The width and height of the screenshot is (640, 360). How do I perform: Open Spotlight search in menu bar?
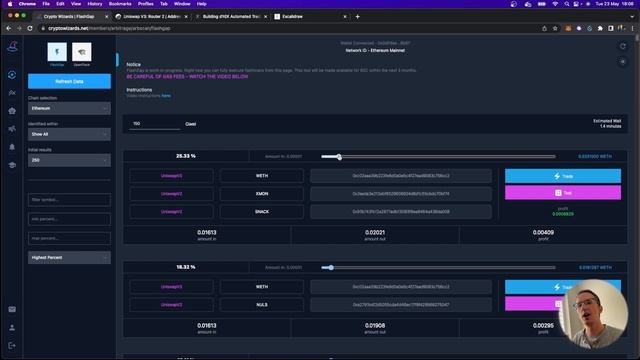click(567, 4)
